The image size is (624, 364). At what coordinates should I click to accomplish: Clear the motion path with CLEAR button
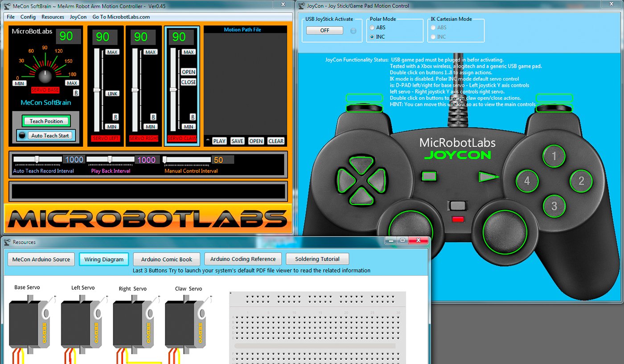(276, 141)
